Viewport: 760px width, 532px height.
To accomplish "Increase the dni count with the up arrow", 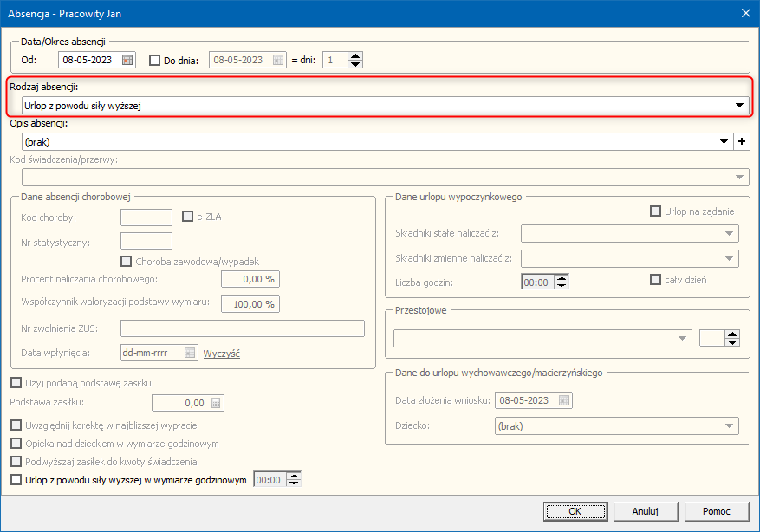I will 355,56.
